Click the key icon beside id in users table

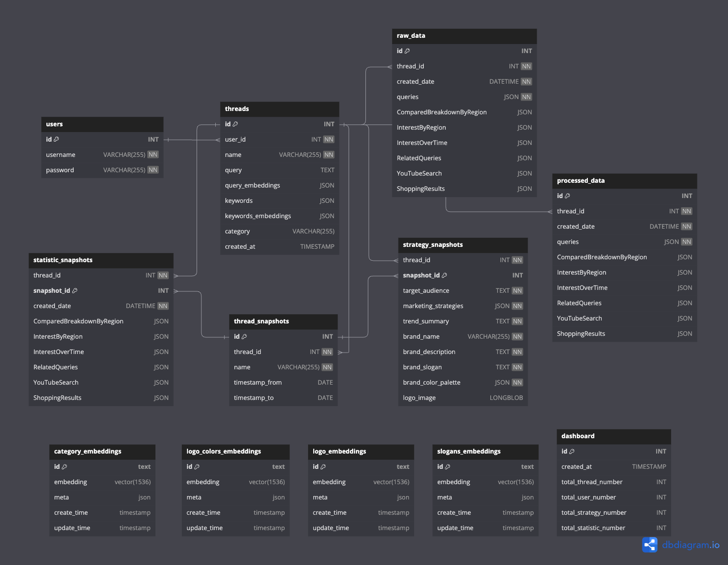[x=56, y=139]
